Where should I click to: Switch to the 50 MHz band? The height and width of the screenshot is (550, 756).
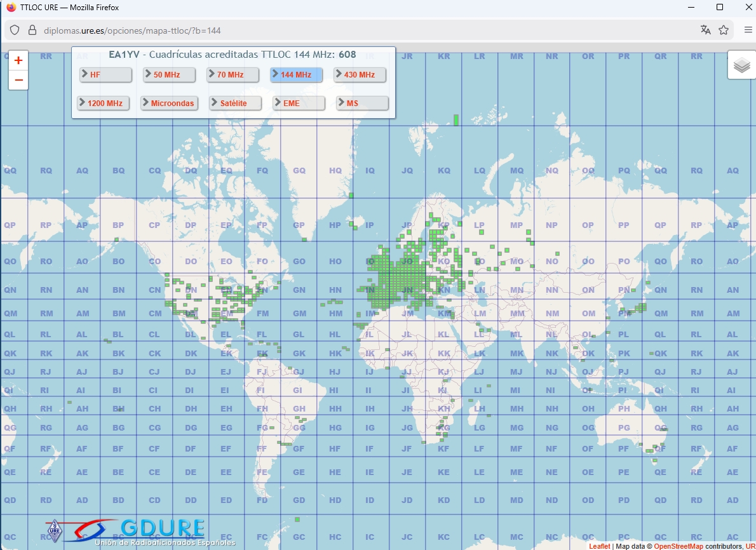tap(169, 75)
